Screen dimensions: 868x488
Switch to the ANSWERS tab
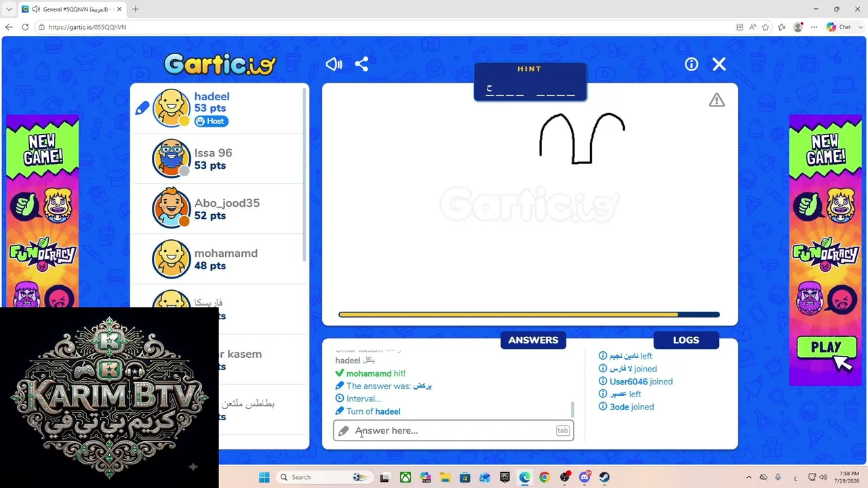(533, 340)
